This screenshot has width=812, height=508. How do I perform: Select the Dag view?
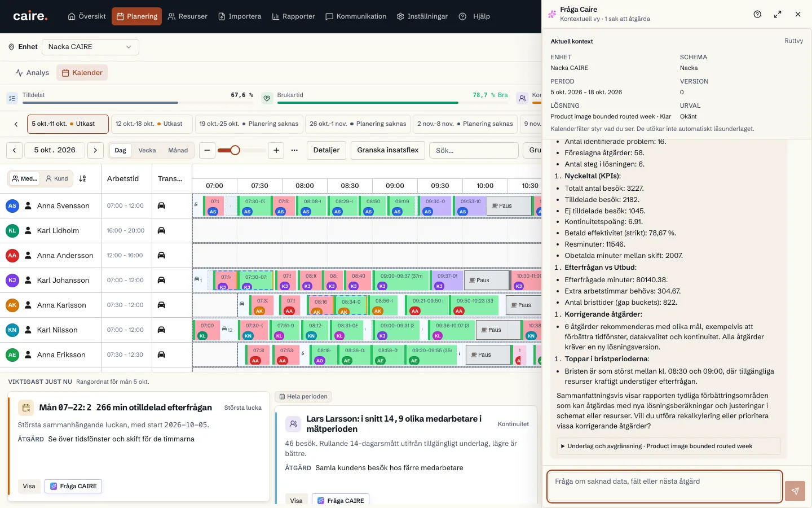(x=121, y=150)
